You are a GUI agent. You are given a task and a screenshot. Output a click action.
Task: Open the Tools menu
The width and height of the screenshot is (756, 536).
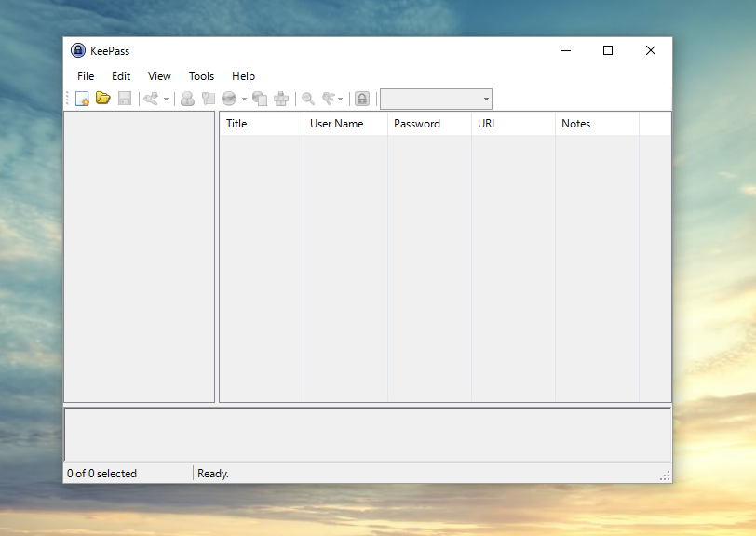pyautogui.click(x=201, y=76)
